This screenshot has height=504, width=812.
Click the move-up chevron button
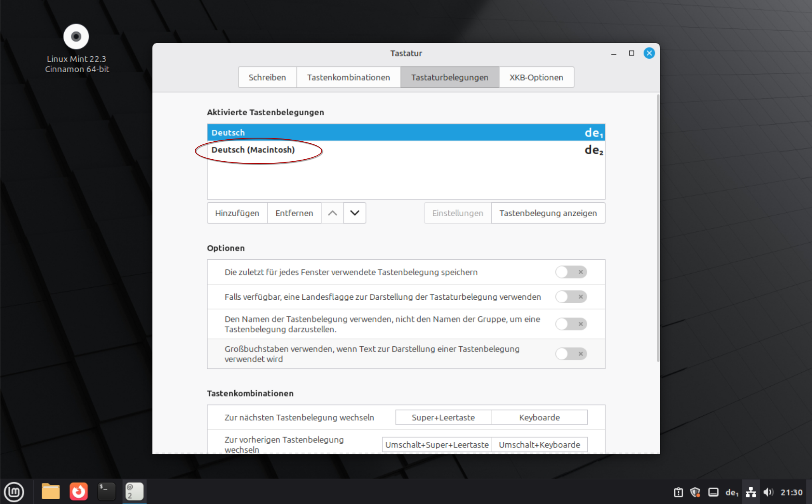pyautogui.click(x=332, y=213)
